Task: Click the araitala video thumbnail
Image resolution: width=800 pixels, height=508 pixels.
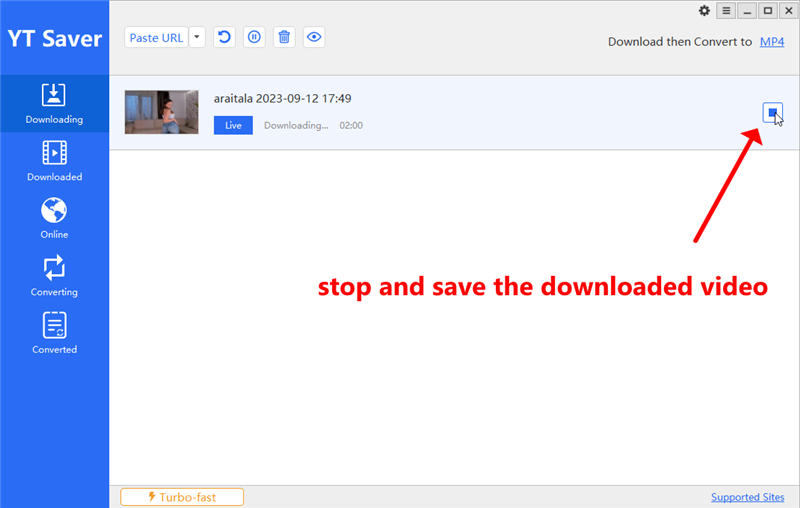Action: [x=162, y=112]
